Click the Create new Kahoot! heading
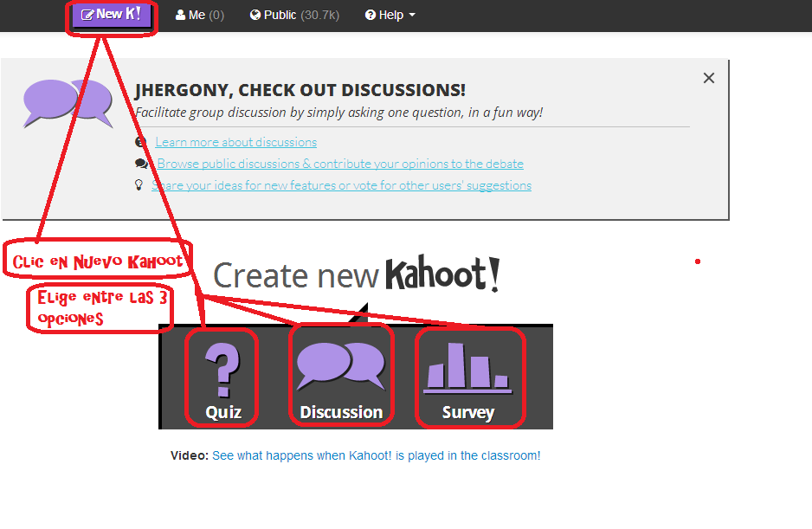This screenshot has height=529, width=812. click(357, 274)
